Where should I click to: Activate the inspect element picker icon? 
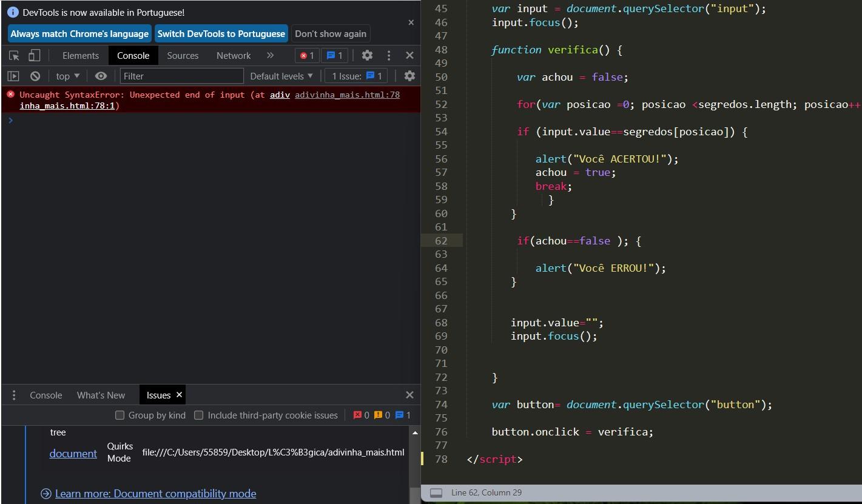(14, 56)
